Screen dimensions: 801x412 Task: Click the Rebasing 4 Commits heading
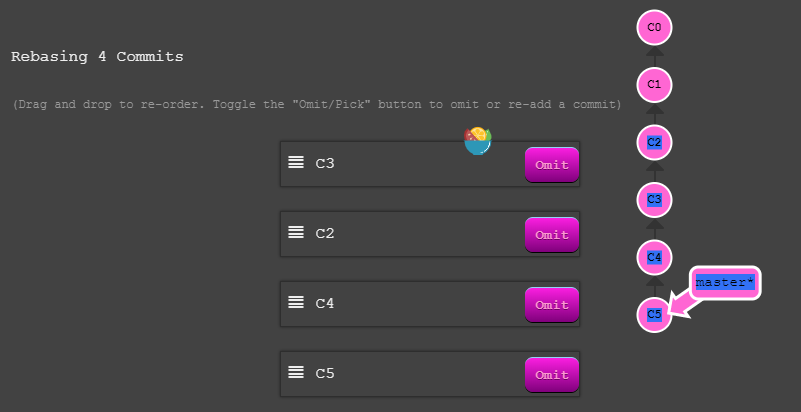pyautogui.click(x=97, y=57)
